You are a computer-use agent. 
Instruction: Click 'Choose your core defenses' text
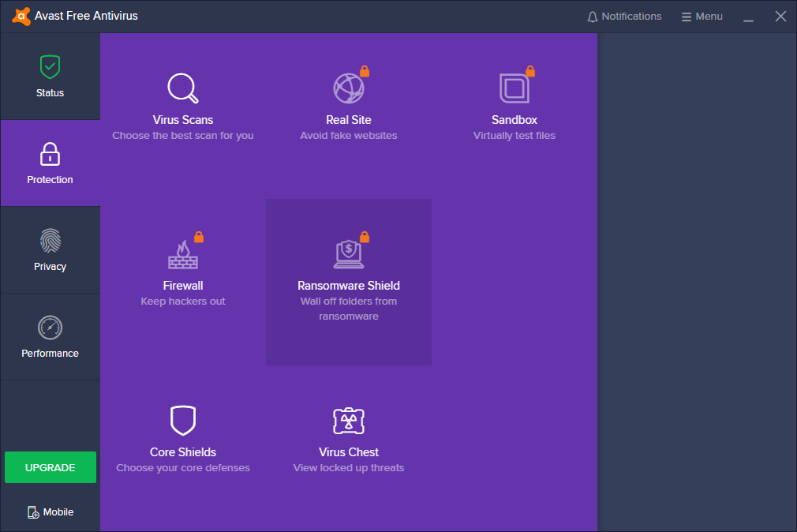click(183, 467)
